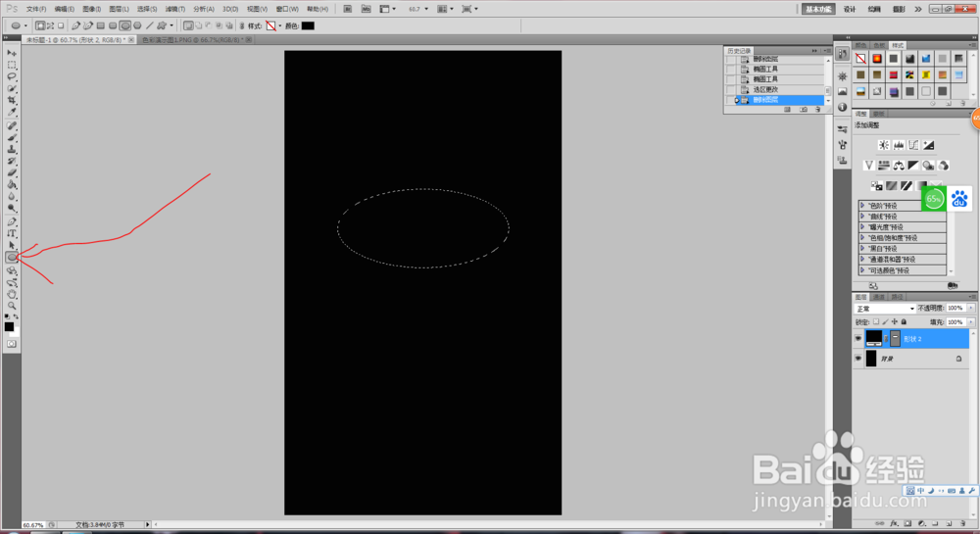The image size is (980, 534).
Task: Choose Rounded Rectangle shape in options bar
Action: click(113, 25)
